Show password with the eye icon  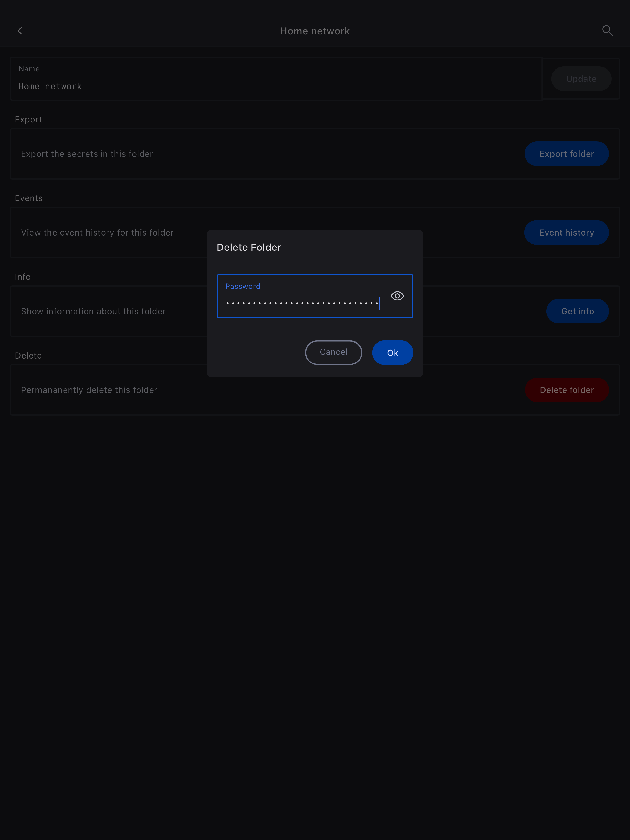(397, 296)
